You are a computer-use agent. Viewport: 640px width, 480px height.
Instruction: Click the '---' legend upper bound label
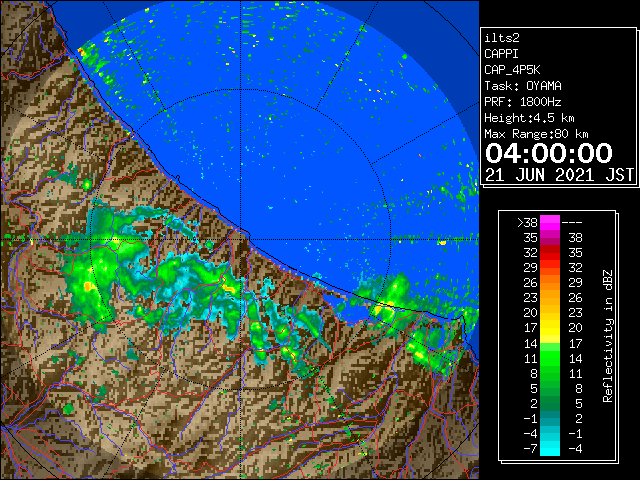[572, 223]
